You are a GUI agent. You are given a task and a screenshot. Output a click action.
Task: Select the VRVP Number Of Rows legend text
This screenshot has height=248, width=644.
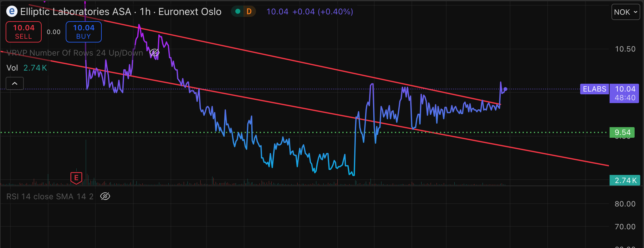pyautogui.click(x=74, y=53)
